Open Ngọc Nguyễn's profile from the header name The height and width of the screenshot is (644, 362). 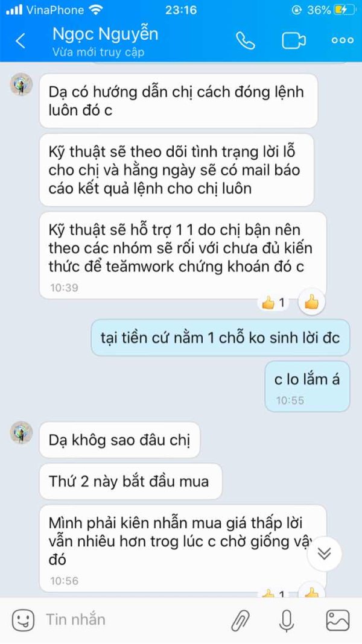click(x=105, y=34)
